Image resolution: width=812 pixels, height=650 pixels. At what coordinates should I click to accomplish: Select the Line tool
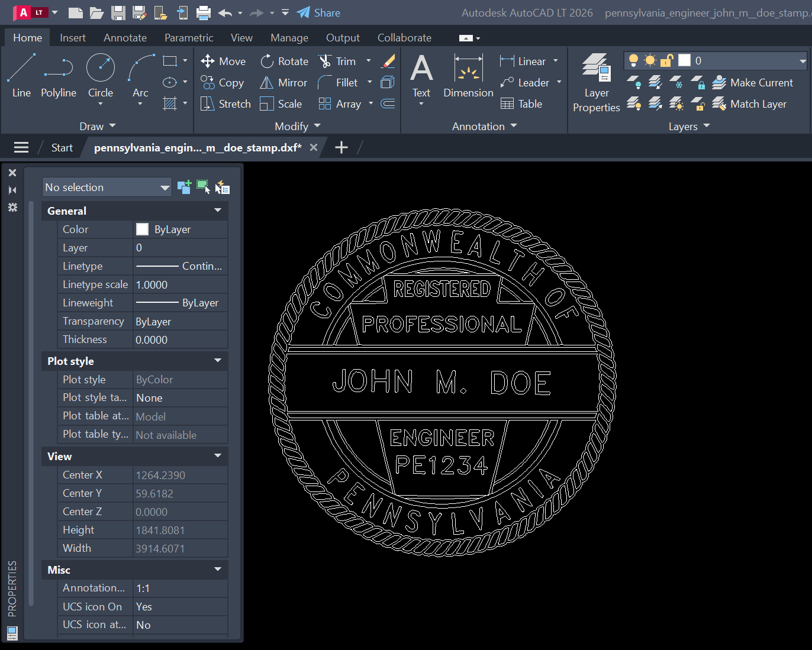(21, 76)
